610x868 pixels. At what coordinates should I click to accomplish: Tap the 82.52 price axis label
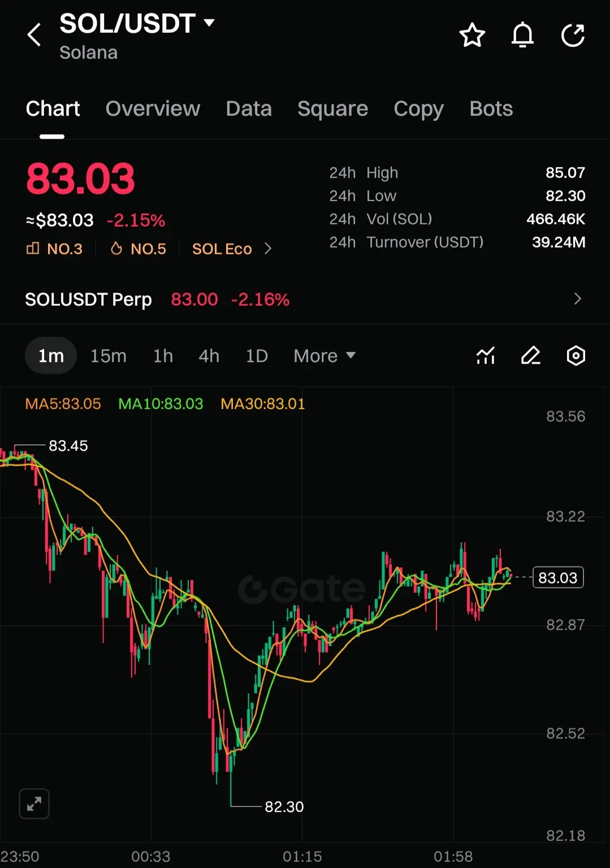pos(565,733)
